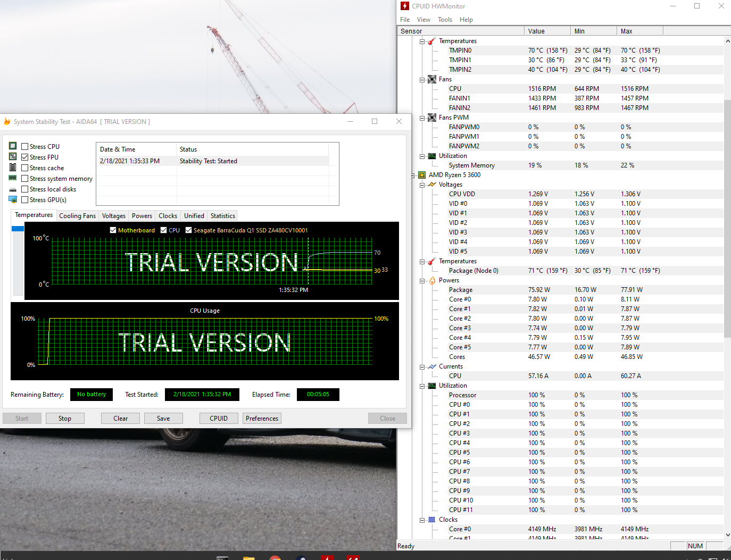Click the Stress local disks drive icon
This screenshot has height=560, width=731.
(13, 189)
